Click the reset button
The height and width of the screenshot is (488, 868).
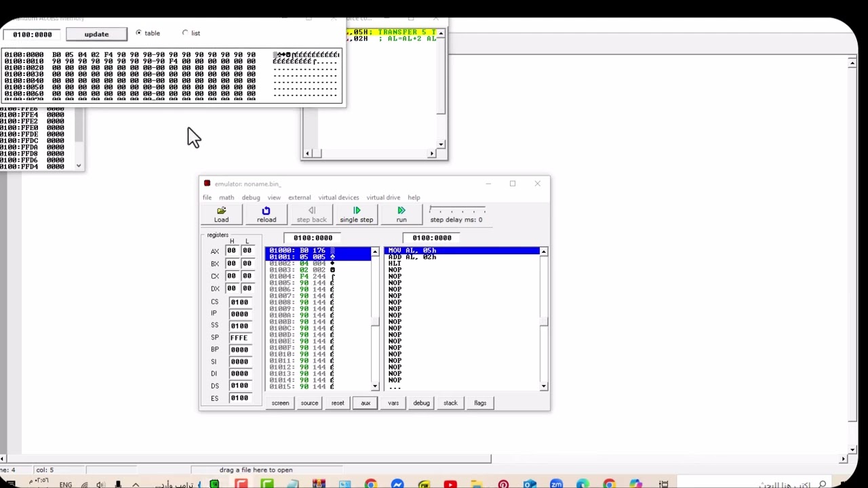coord(338,403)
